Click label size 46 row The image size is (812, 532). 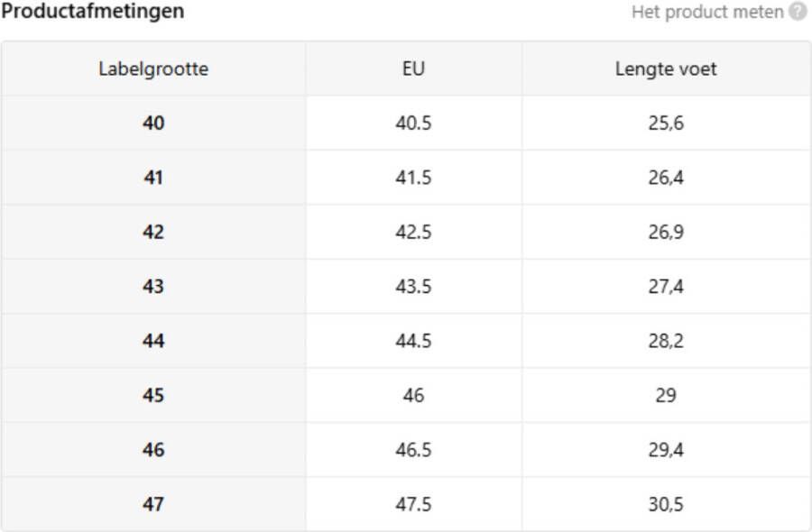coord(406,450)
